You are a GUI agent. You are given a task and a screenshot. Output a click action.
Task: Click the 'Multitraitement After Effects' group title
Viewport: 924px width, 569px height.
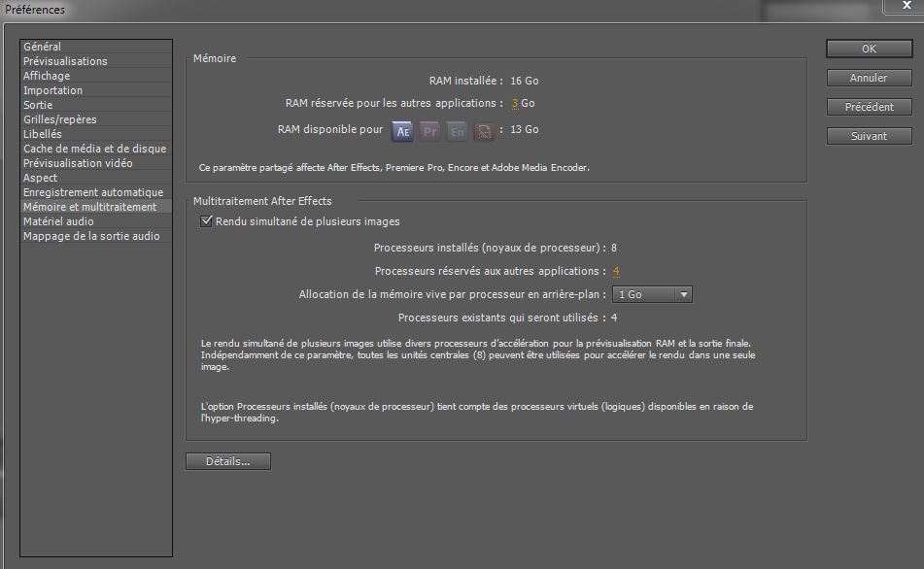click(x=262, y=201)
